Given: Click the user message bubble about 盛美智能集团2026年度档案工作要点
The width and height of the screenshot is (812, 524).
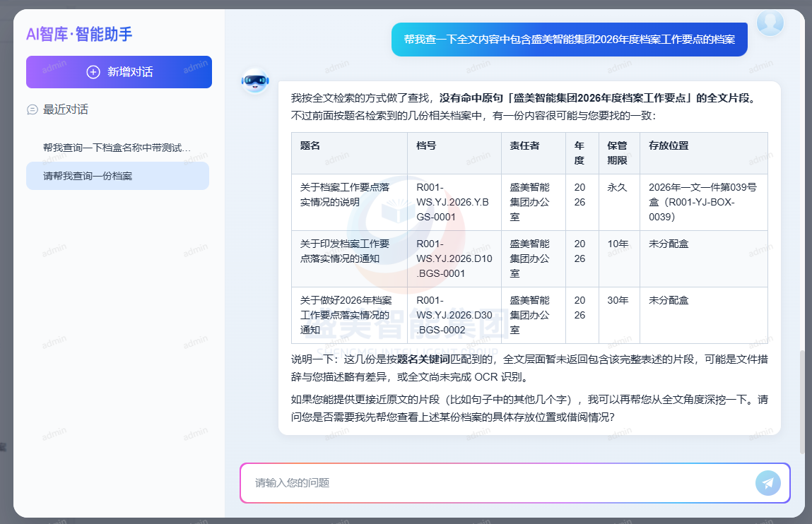Looking at the screenshot, I should point(569,40).
